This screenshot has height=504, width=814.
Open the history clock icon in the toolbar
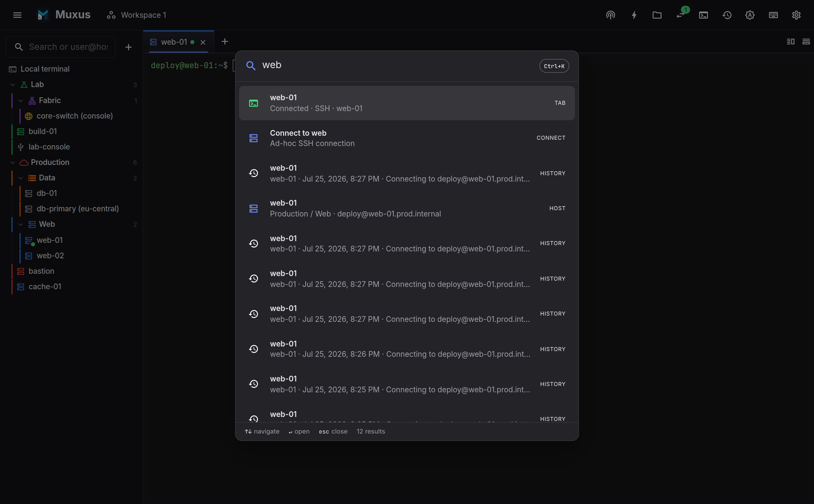[727, 15]
